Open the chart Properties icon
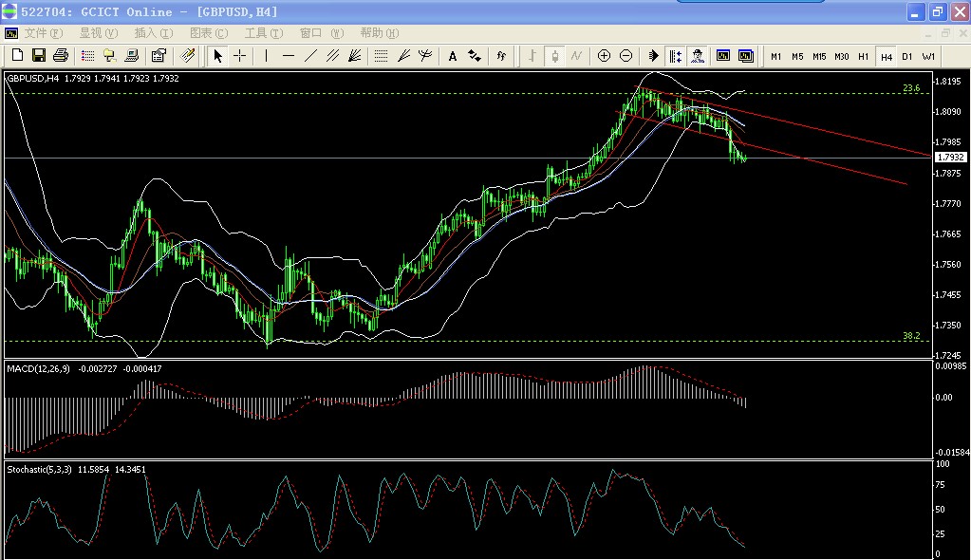This screenshot has height=560, width=971. pos(159,56)
